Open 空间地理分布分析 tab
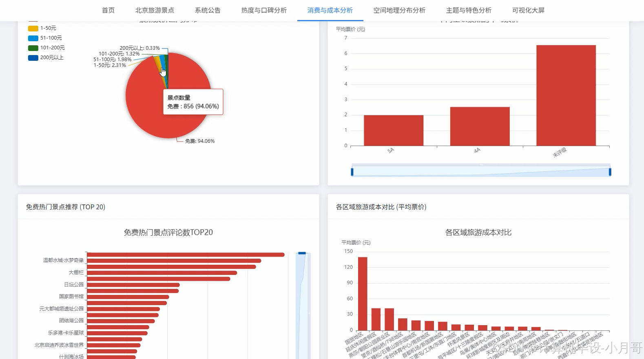 click(399, 10)
